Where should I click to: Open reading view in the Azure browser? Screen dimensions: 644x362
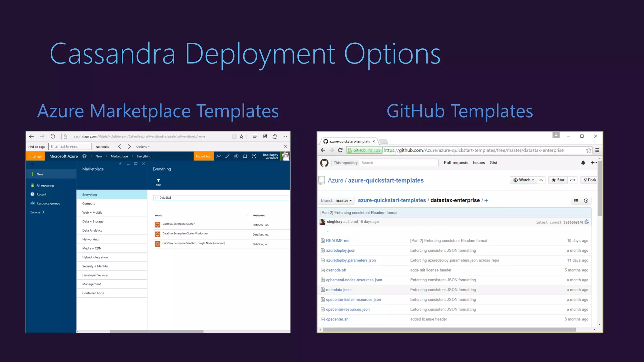(x=234, y=136)
